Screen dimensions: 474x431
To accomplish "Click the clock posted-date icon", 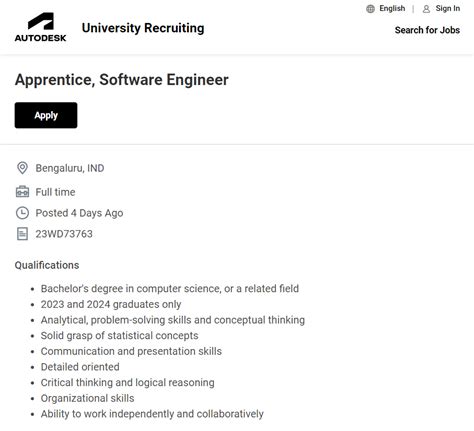I will pyautogui.click(x=22, y=213).
